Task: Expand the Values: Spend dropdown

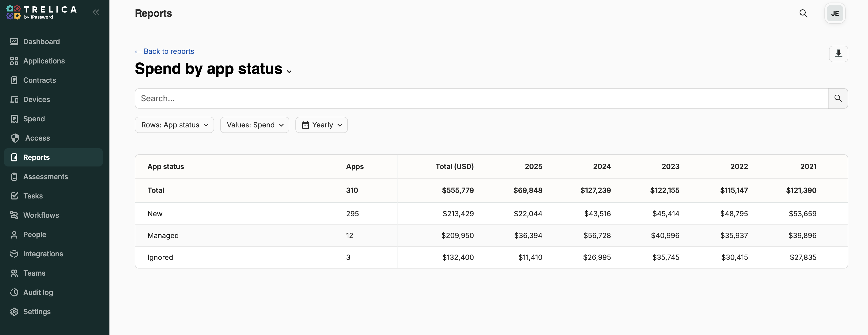Action: point(254,125)
